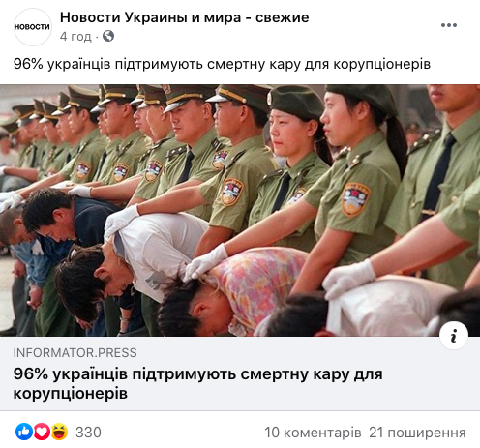View the 21 поширення shares

417,433
